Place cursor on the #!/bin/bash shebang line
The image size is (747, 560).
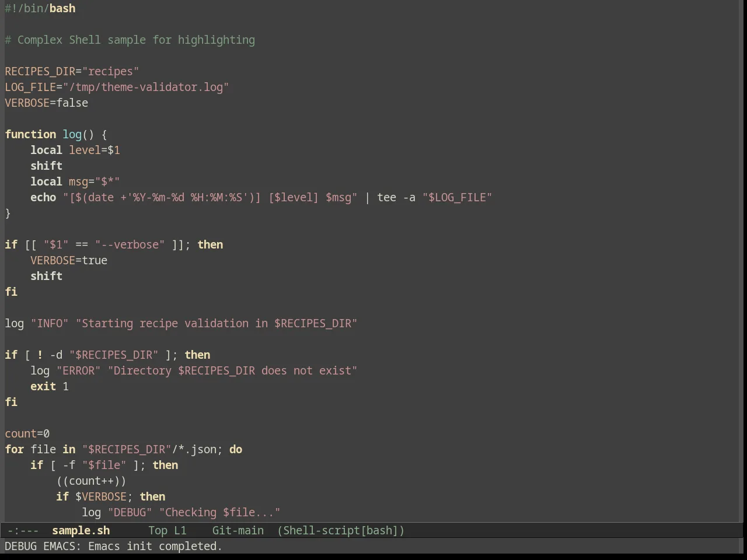click(x=40, y=9)
